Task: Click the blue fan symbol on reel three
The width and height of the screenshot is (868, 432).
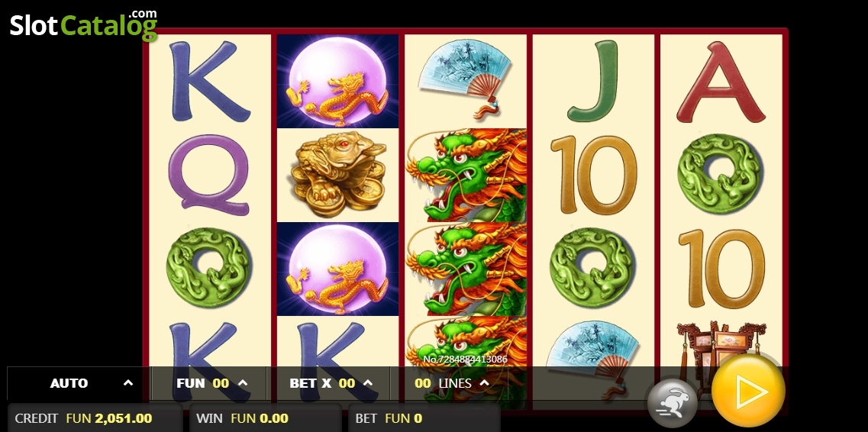Action: point(466,79)
